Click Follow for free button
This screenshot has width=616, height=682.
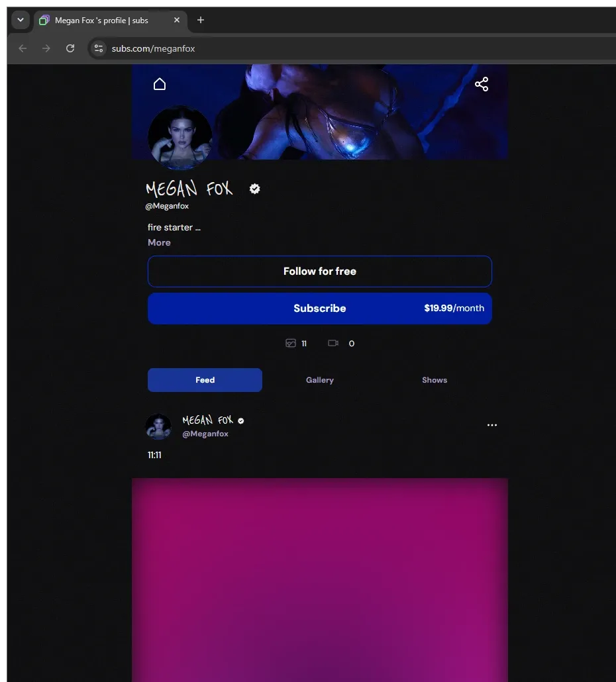click(x=320, y=271)
